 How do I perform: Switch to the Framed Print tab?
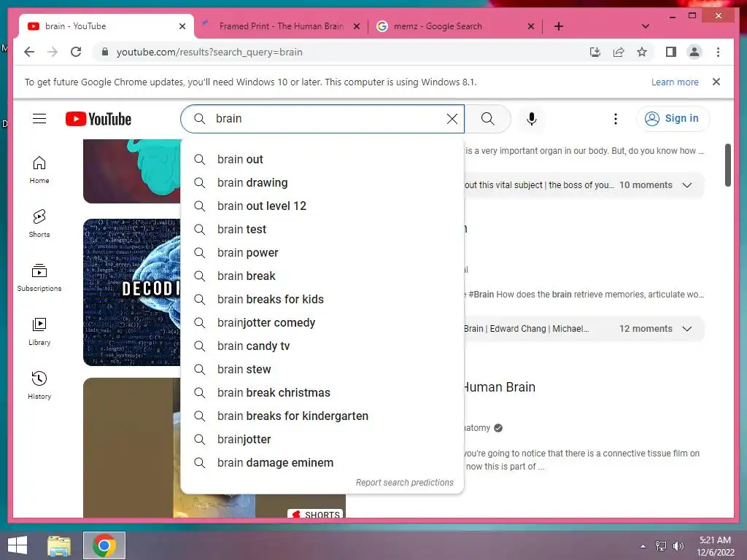pos(281,26)
